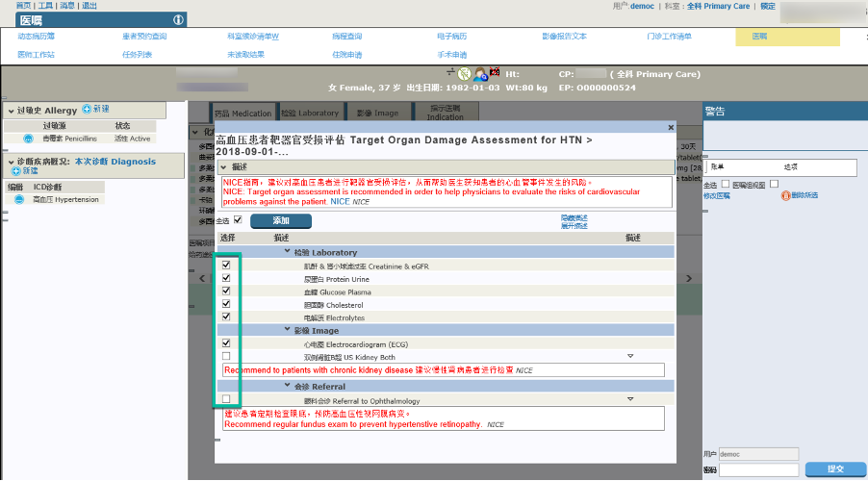Open the 手术申请 menu item
This screenshot has width=868, height=481.
click(x=451, y=54)
